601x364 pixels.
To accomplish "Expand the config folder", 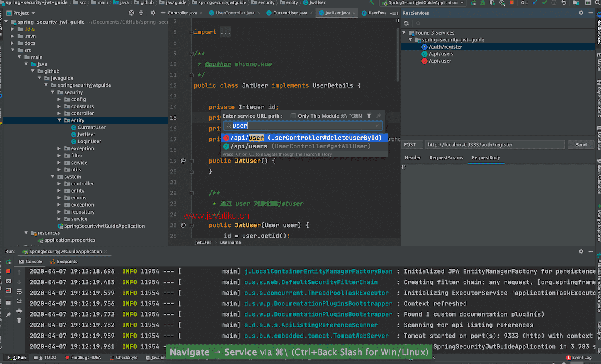I will tap(59, 99).
